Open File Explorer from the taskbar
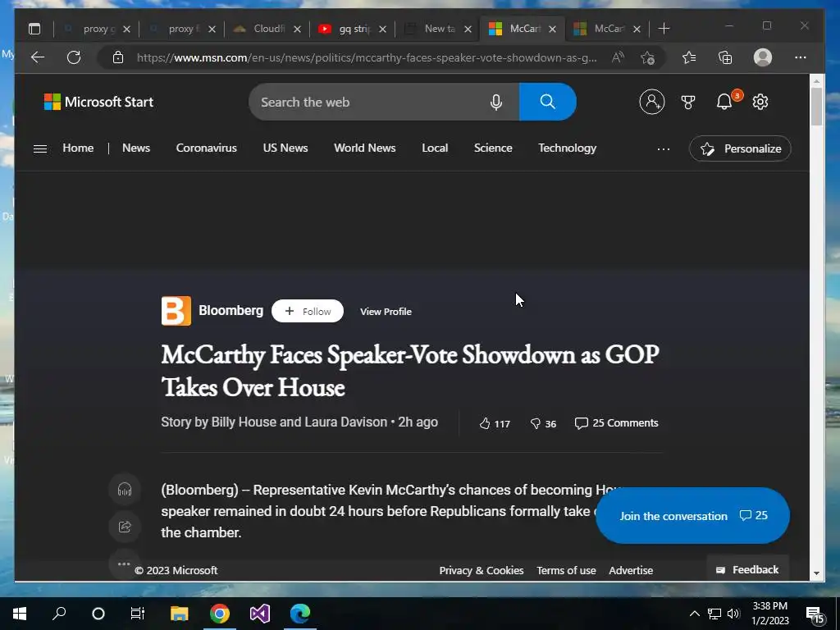 (x=179, y=614)
